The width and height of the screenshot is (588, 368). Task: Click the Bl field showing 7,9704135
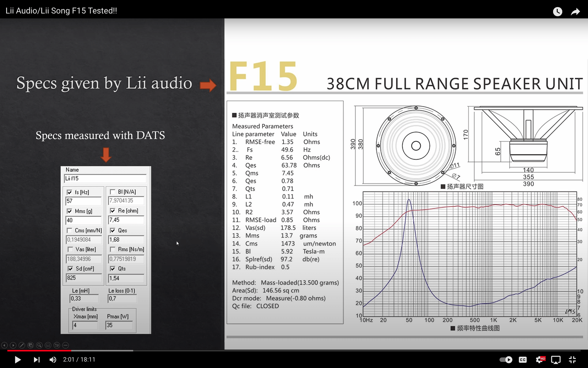tap(126, 201)
